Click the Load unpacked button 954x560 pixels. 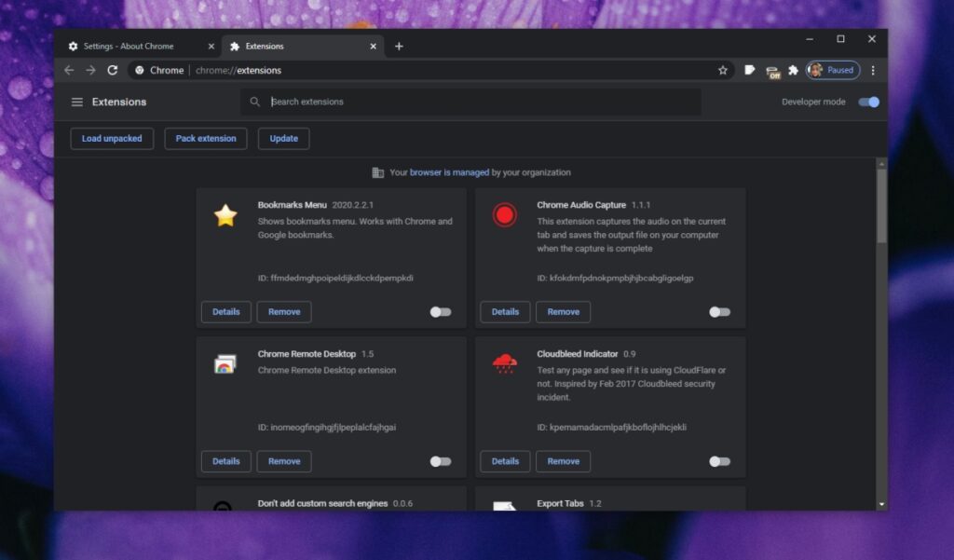(x=112, y=138)
